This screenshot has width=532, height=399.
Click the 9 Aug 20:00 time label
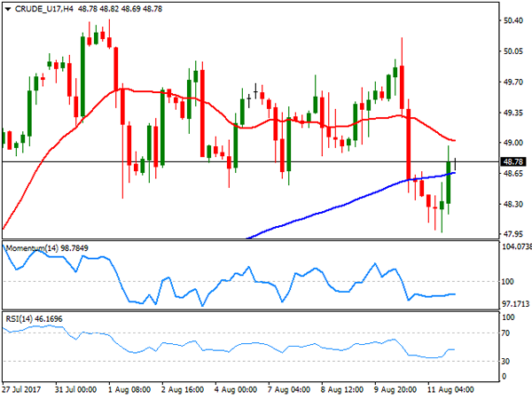click(x=395, y=389)
